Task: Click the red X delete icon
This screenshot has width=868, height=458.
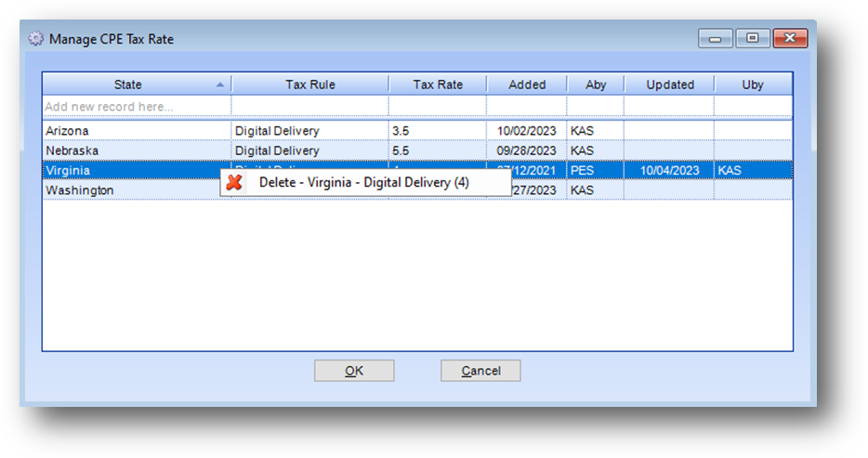Action: click(x=235, y=182)
